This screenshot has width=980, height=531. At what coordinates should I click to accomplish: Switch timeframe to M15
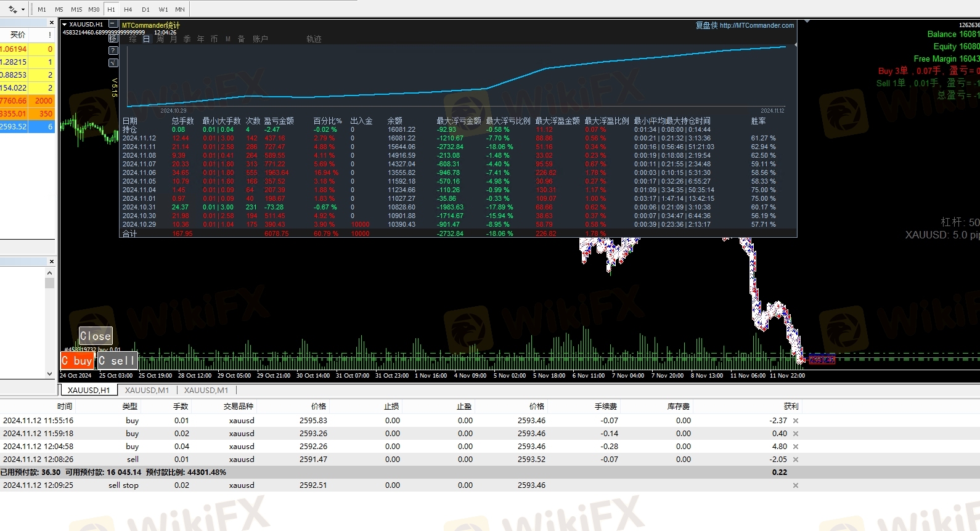click(x=76, y=9)
